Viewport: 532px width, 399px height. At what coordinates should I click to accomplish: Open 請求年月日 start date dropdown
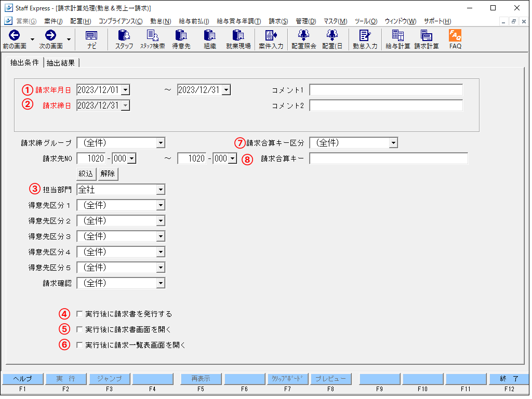pyautogui.click(x=126, y=90)
